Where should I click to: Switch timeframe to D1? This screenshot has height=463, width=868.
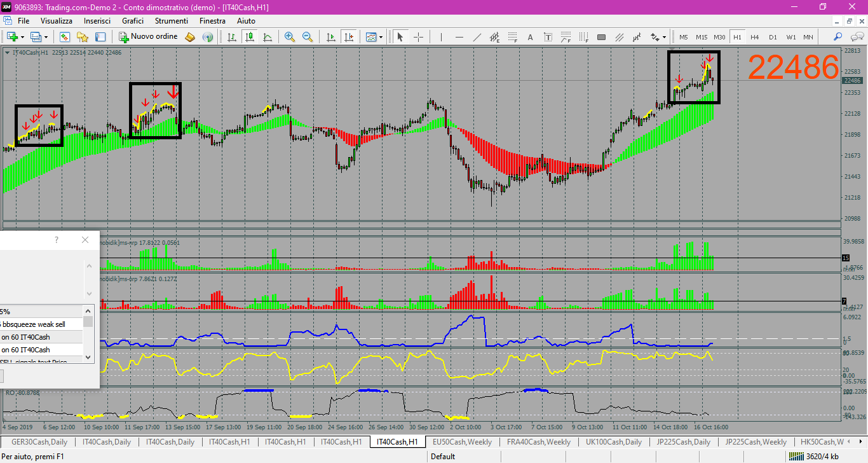pyautogui.click(x=773, y=37)
